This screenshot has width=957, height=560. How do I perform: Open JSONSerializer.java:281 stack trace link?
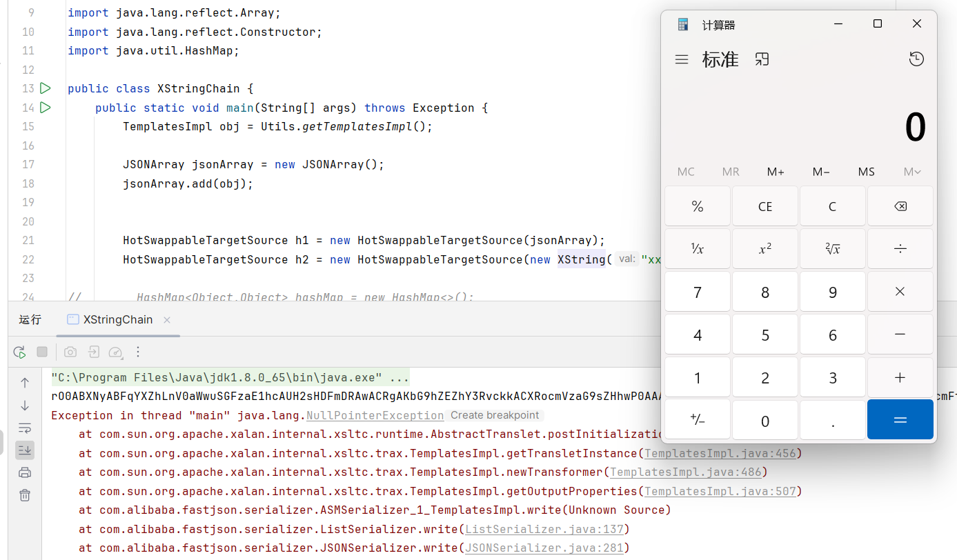(x=544, y=548)
